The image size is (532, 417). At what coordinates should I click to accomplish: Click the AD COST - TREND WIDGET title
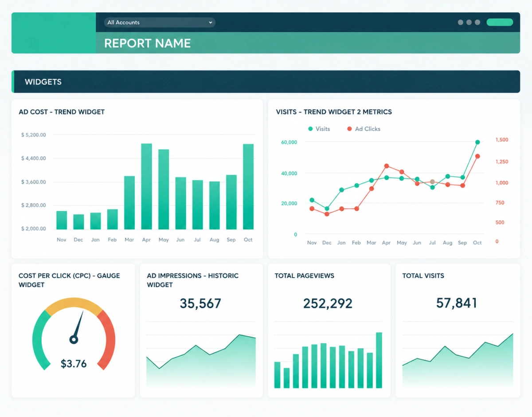point(62,112)
